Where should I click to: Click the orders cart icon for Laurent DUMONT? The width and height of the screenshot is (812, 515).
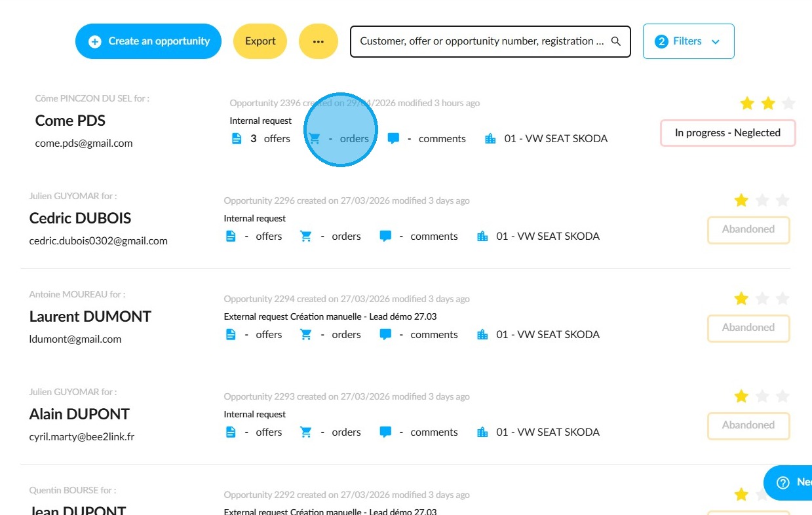click(306, 334)
